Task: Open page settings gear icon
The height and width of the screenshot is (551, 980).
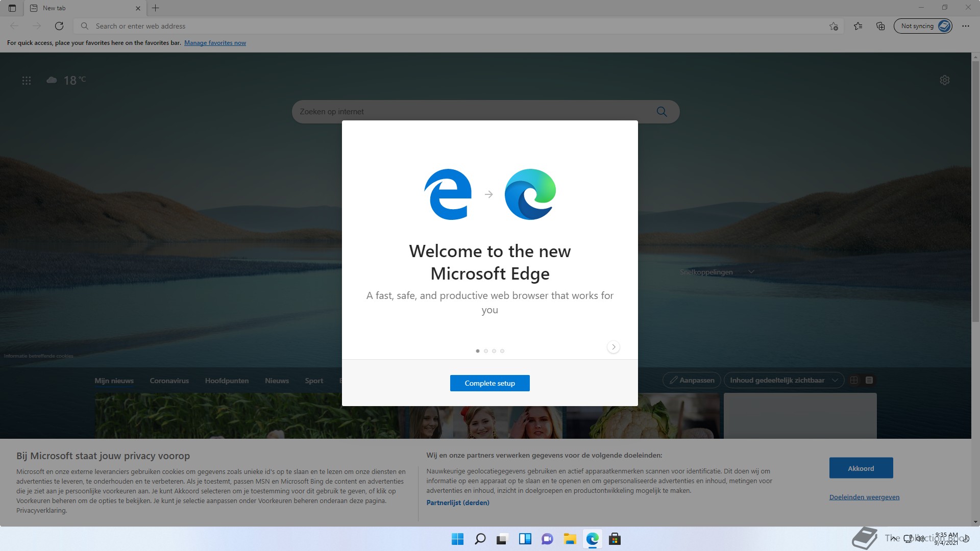Action: [945, 80]
